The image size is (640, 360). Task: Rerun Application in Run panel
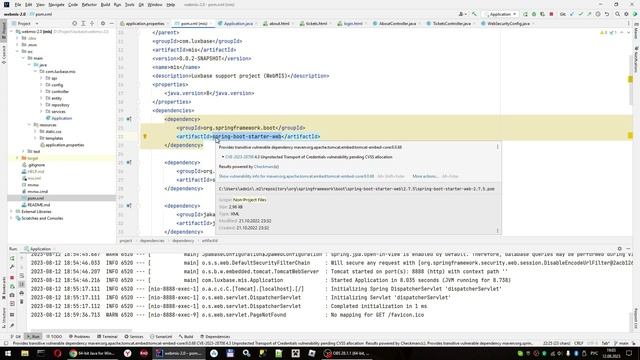click(12, 258)
